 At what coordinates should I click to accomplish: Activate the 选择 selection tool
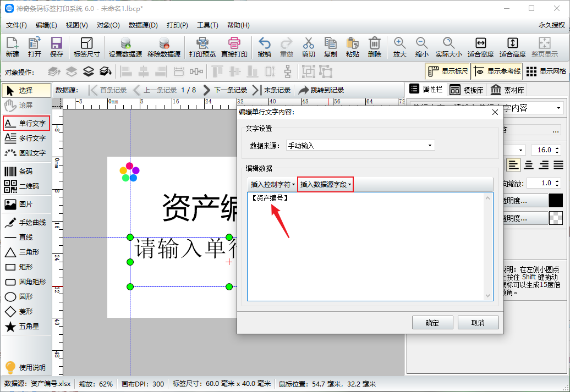tap(26, 91)
